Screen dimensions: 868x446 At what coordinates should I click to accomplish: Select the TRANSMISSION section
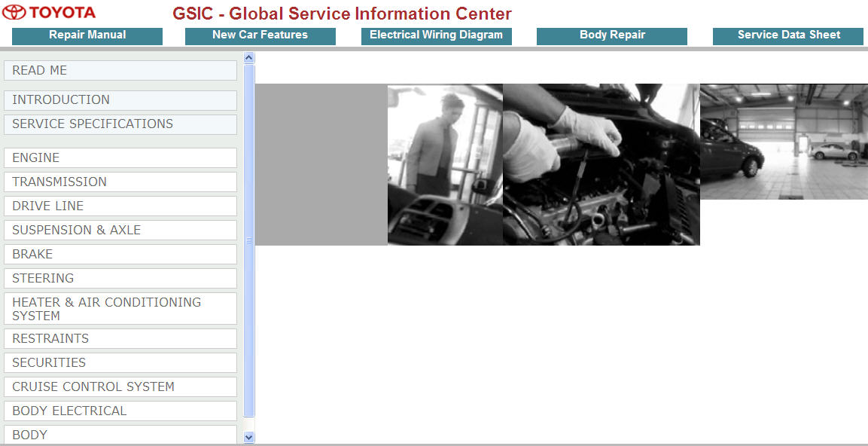[x=120, y=182]
